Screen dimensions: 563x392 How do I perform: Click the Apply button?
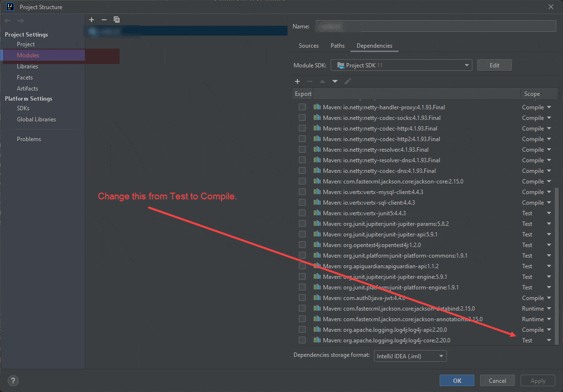[538, 380]
